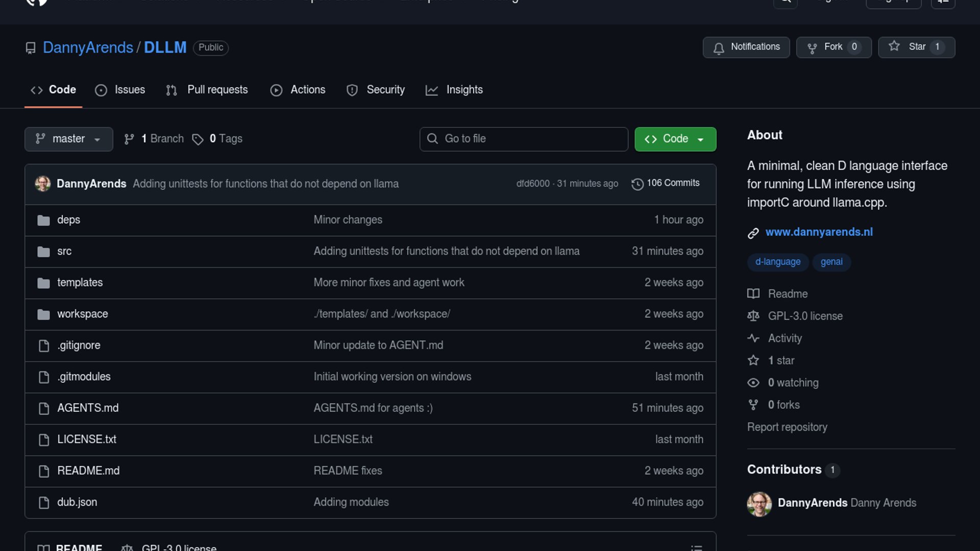Switch to the Issues tab
This screenshot has height=551, width=980.
coord(120,90)
